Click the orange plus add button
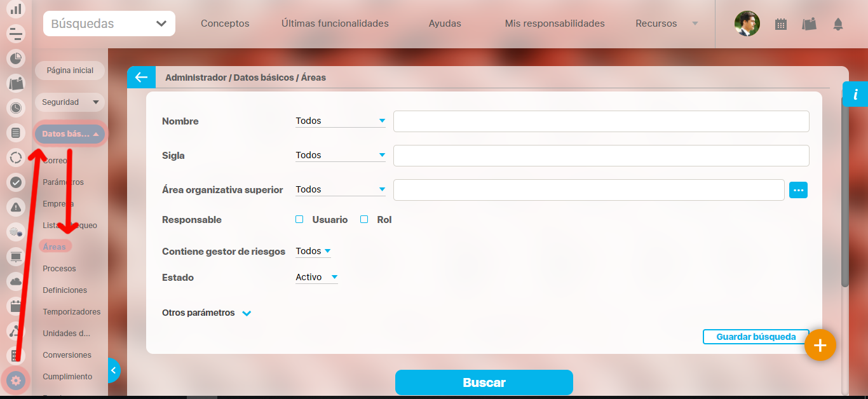The height and width of the screenshot is (399, 868). click(820, 345)
